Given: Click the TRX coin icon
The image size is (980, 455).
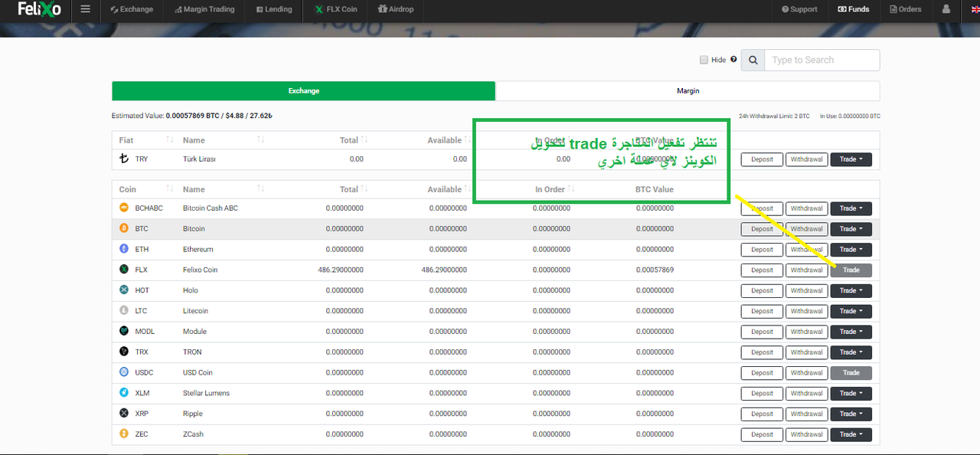Looking at the screenshot, I should pyautogui.click(x=124, y=352).
